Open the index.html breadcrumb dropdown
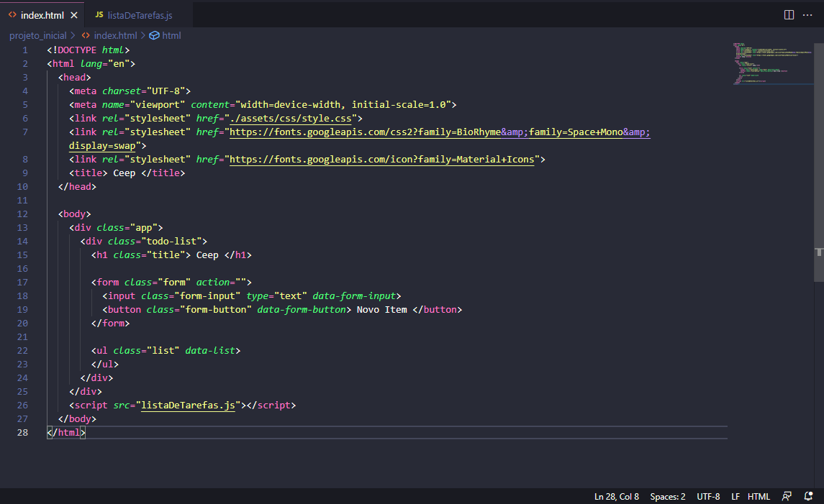824x504 pixels. click(115, 35)
